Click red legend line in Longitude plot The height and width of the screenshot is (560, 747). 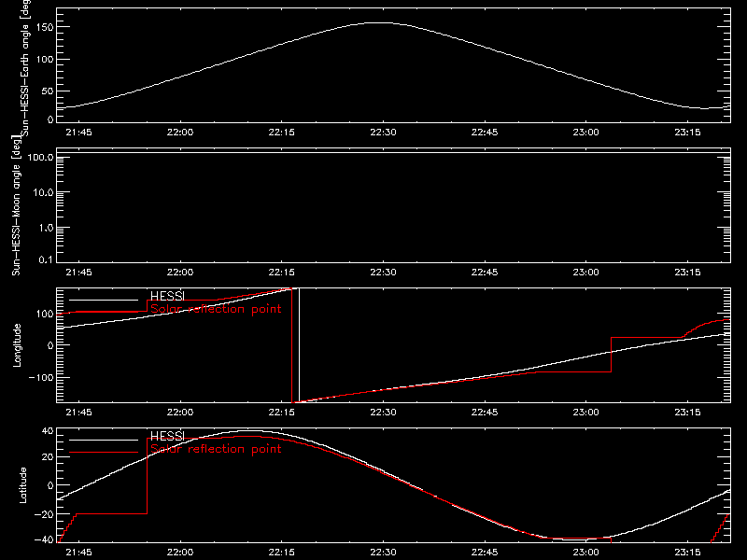[104, 312]
